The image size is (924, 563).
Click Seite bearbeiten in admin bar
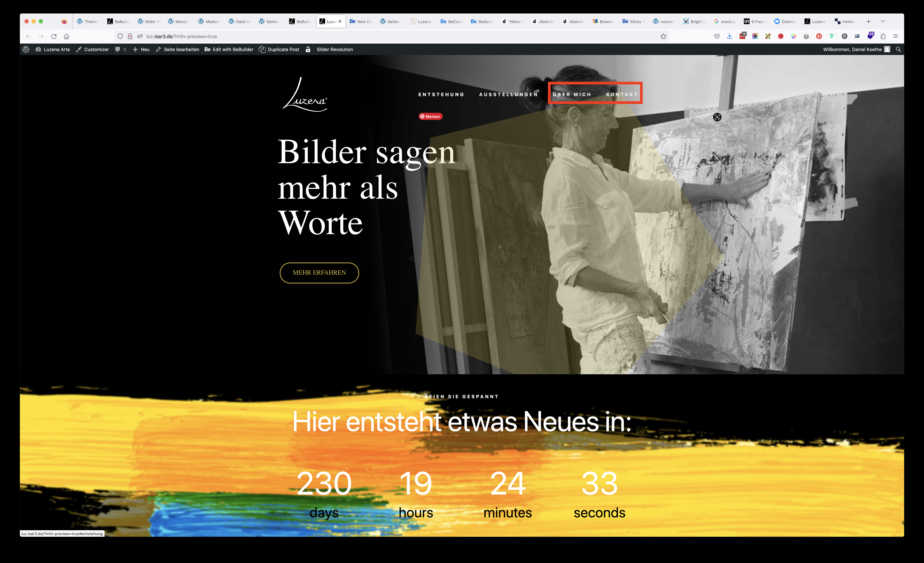point(177,49)
